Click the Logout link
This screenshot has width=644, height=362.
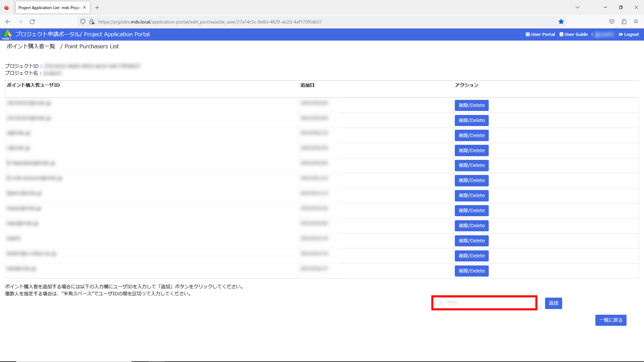click(629, 35)
